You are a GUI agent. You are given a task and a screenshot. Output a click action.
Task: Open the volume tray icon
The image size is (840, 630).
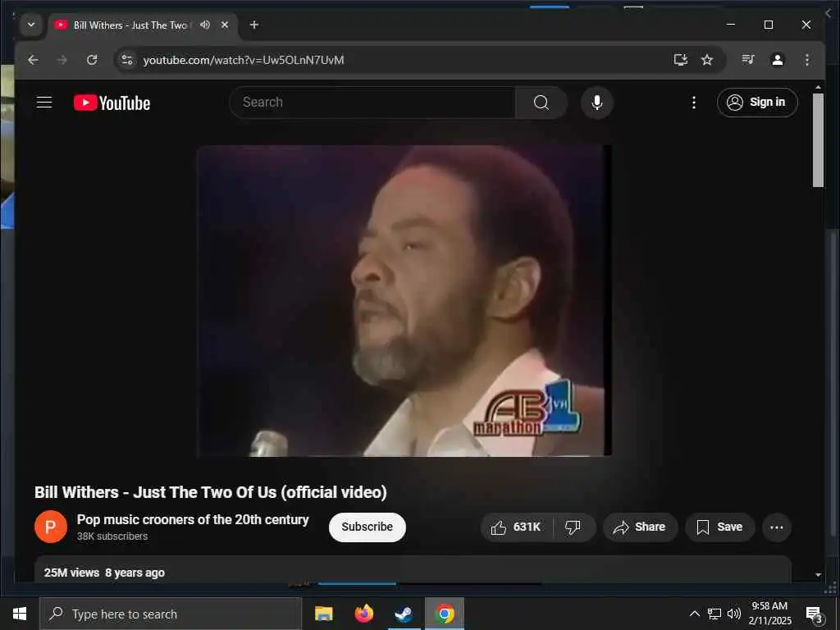click(734, 614)
